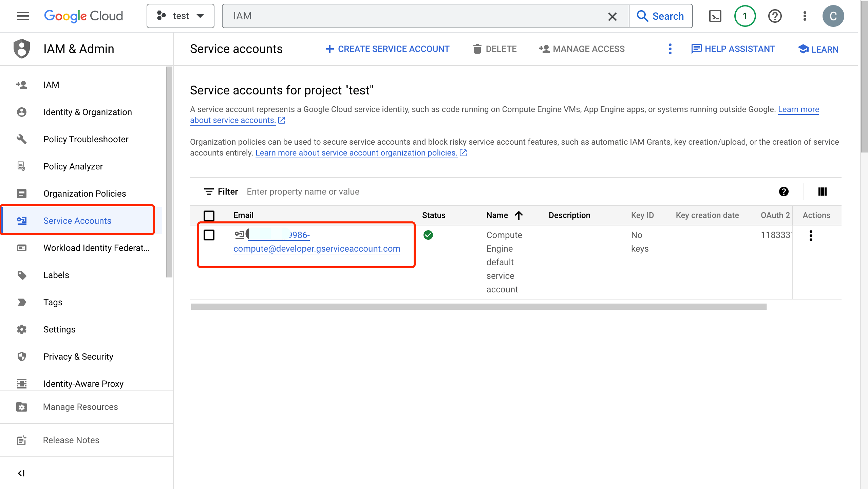Open Help Assistant

point(733,49)
